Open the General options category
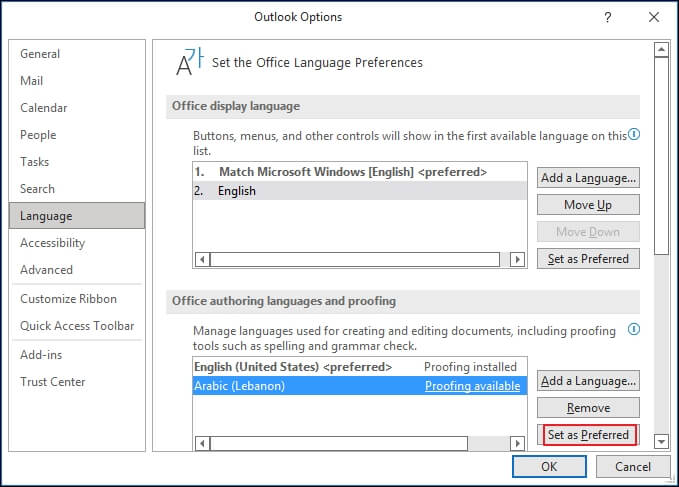This screenshot has width=679, height=487. tap(77, 54)
